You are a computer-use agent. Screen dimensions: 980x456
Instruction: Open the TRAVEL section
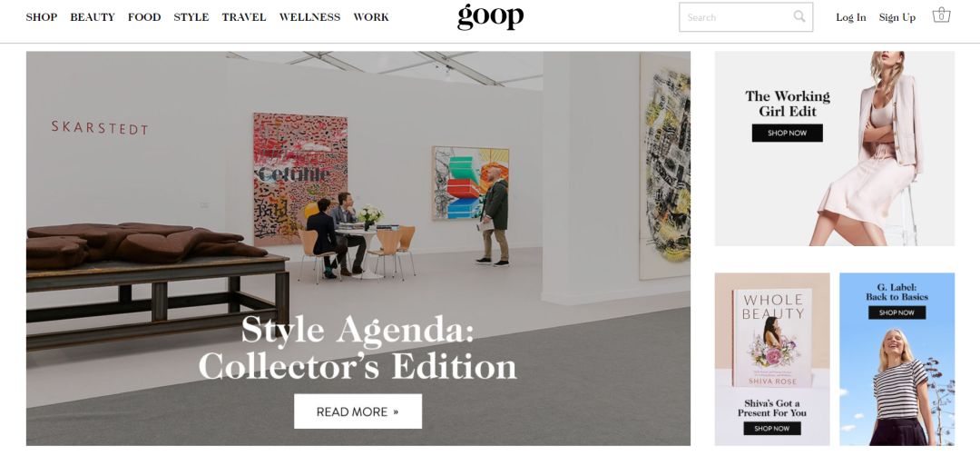(x=244, y=17)
